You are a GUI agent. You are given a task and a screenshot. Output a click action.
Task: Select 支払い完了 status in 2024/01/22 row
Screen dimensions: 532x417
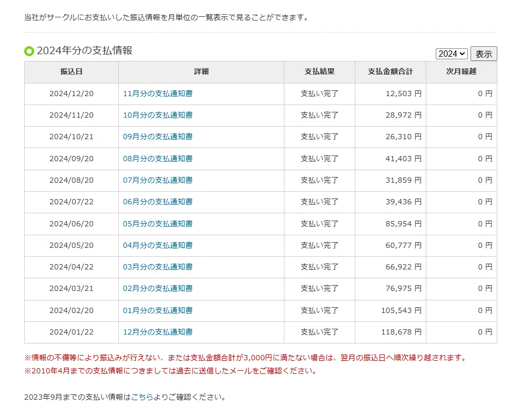[x=320, y=332]
